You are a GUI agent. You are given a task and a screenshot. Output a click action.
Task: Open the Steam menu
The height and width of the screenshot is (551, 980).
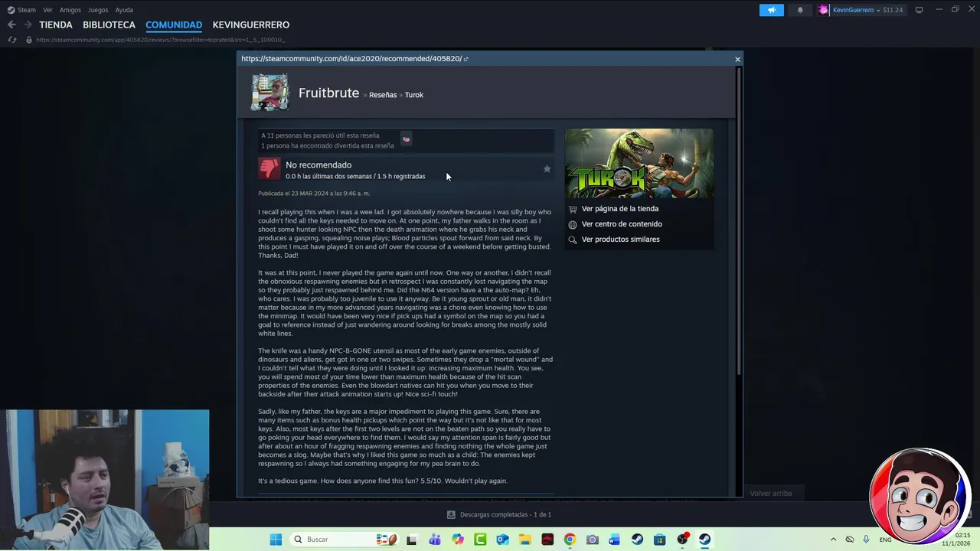(21, 10)
